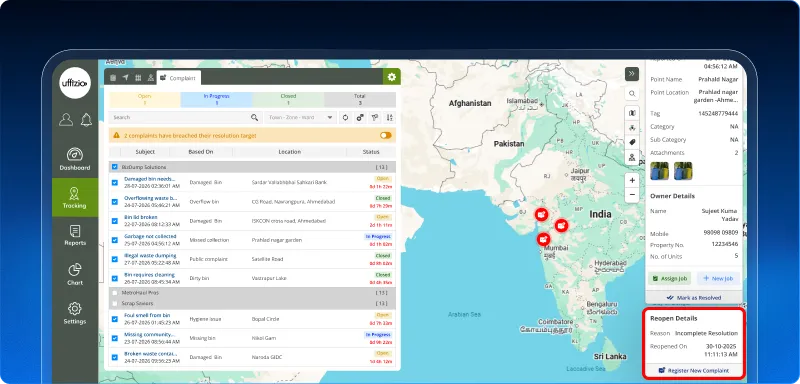The width and height of the screenshot is (800, 384).
Task: Check the MetroHaul Pros group checkbox
Action: point(114,293)
